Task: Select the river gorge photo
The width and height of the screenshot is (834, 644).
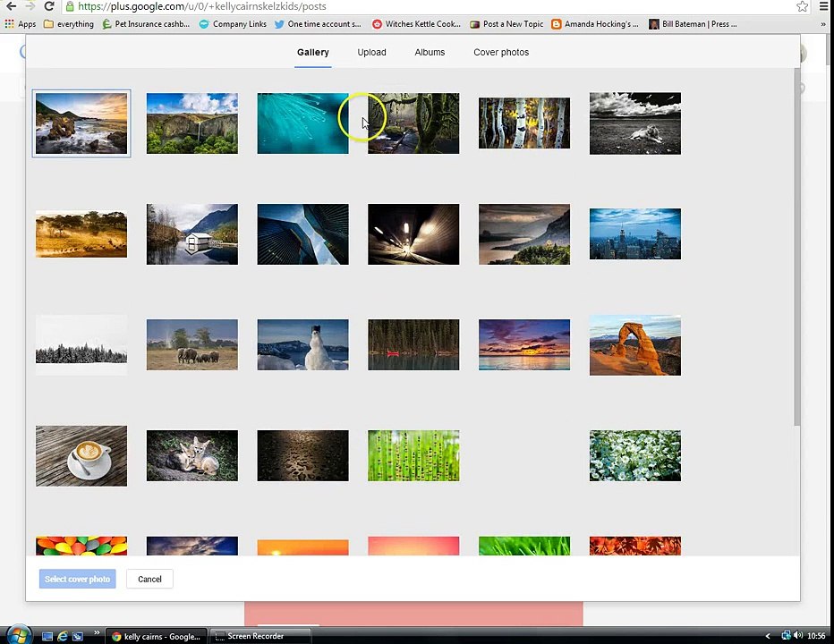Action: [523, 234]
